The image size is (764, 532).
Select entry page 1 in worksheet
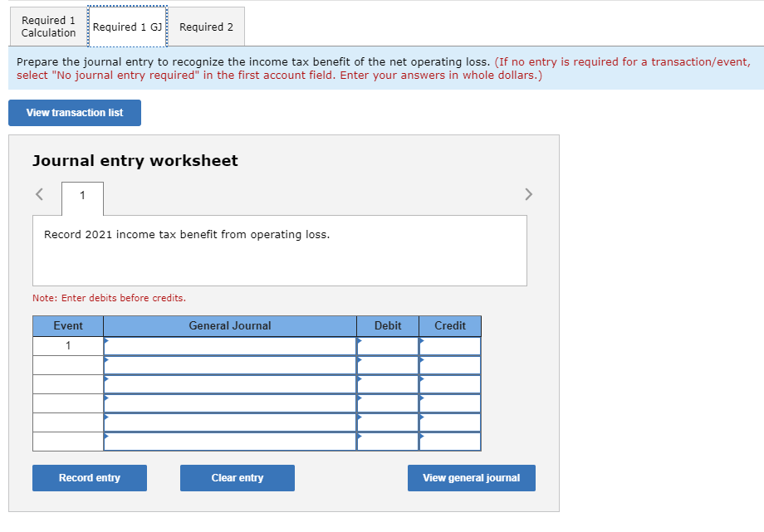click(x=81, y=198)
